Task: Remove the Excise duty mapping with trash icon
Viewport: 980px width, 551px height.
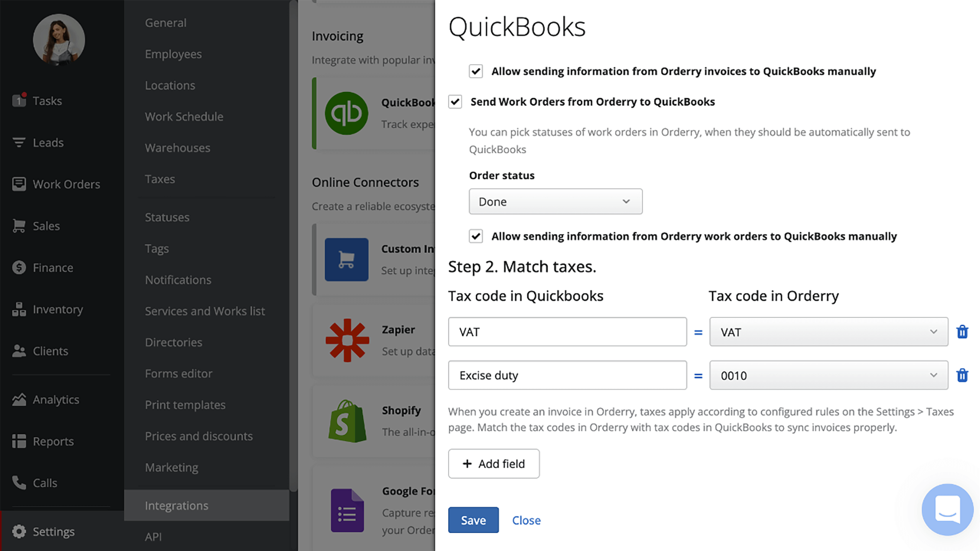Action: tap(962, 375)
